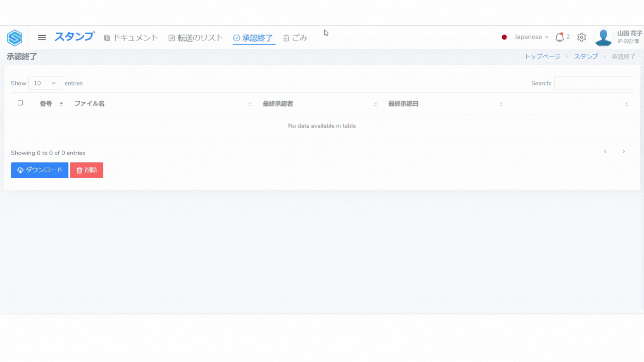The height and width of the screenshot is (362, 644).
Task: Open the hamburger menu icon
Action: [42, 38]
